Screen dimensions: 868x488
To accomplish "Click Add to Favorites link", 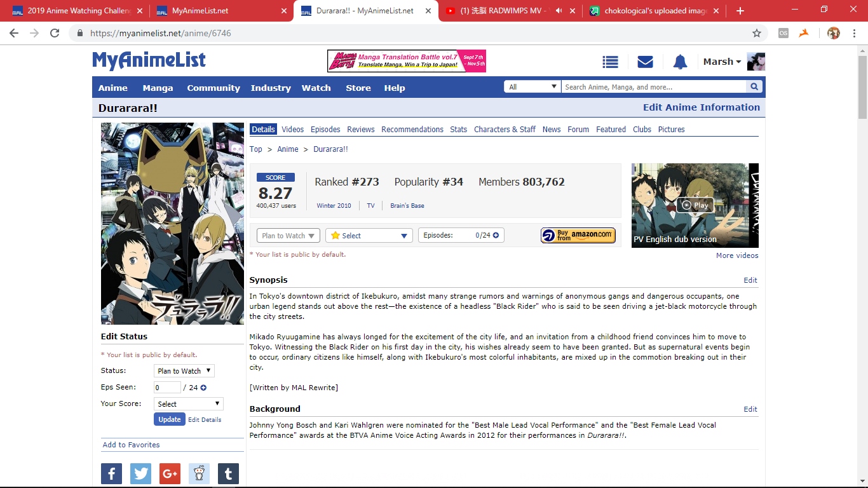I will (x=132, y=445).
